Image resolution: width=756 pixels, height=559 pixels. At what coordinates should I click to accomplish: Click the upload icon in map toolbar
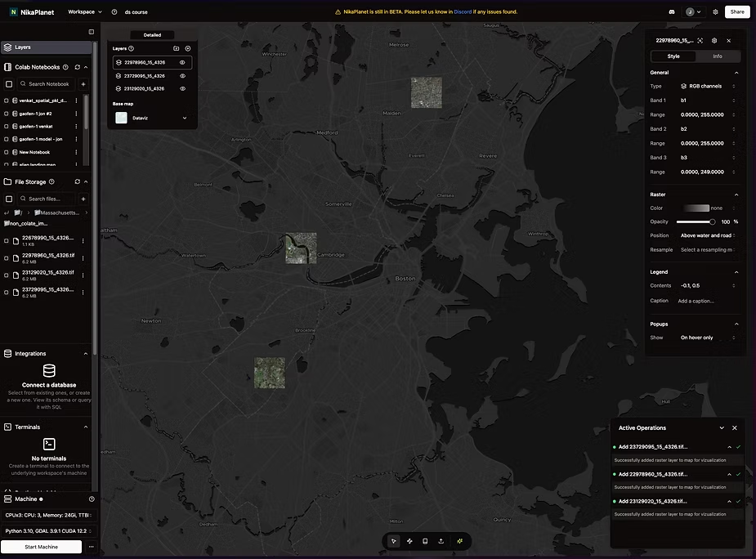coord(441,541)
